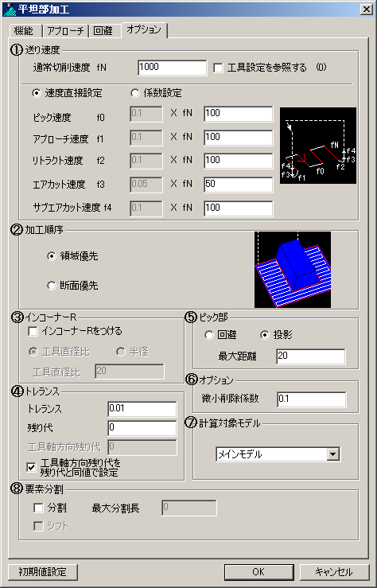This screenshot has height=588, width=377.
Task: Click the キャンセル button
Action: click(334, 572)
